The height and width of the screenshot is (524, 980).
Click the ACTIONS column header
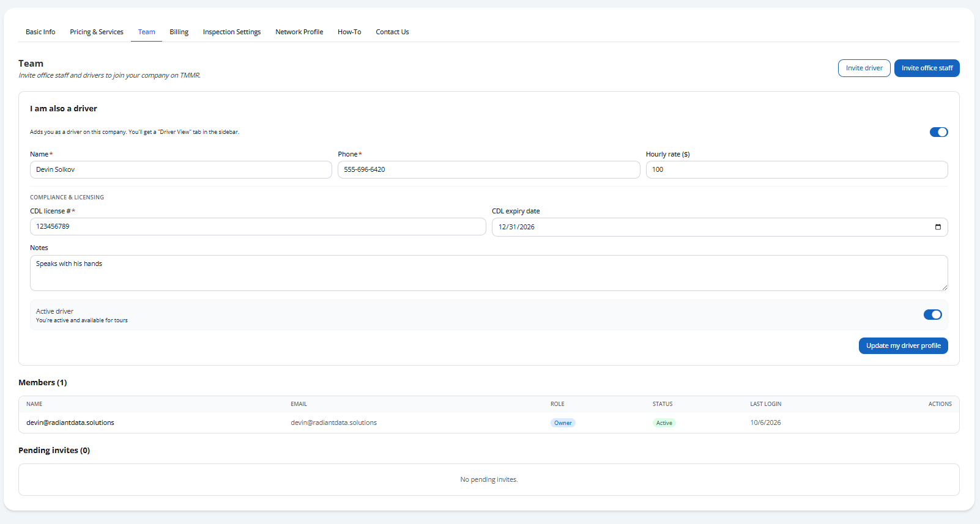coord(940,404)
